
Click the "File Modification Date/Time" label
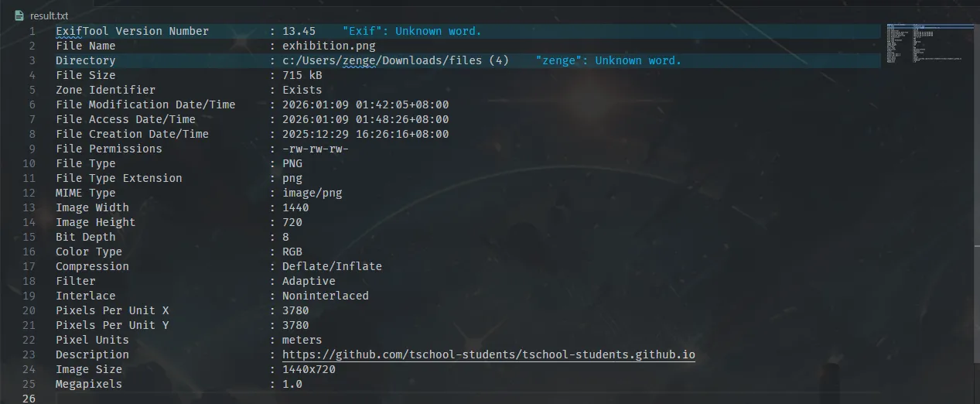click(x=145, y=104)
